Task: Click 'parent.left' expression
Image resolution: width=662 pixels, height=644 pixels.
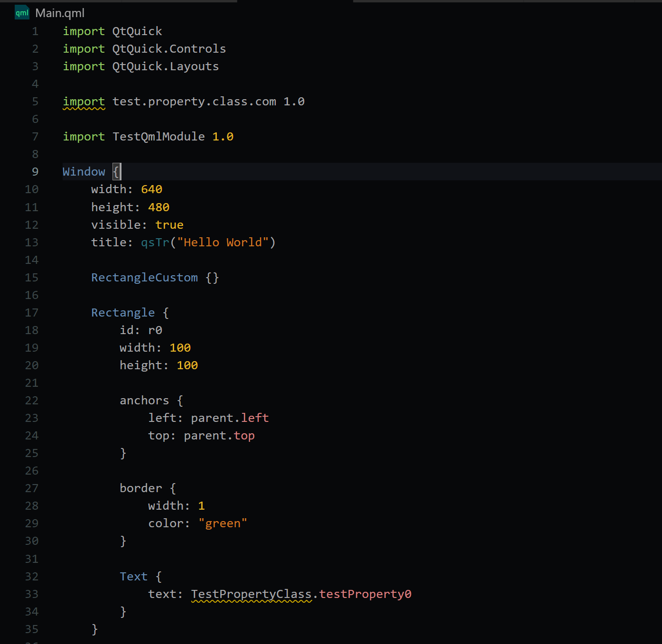Action: [x=230, y=418]
